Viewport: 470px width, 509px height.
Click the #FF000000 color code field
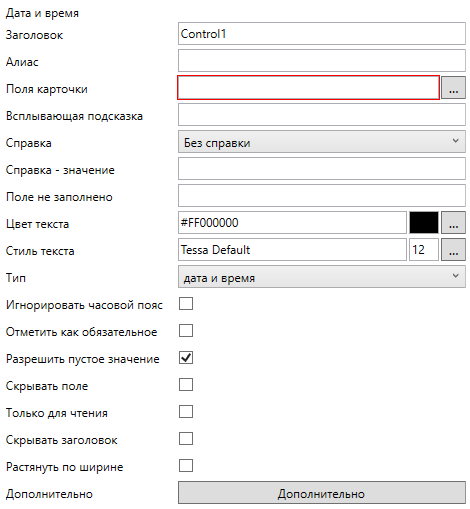(292, 222)
